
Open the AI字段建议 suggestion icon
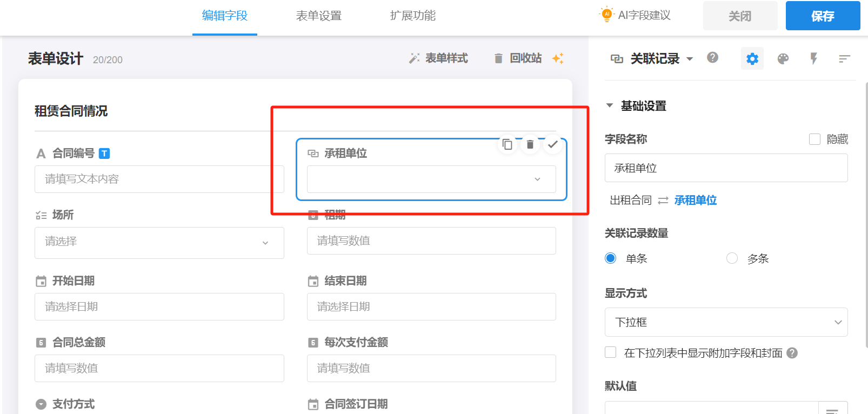point(607,15)
